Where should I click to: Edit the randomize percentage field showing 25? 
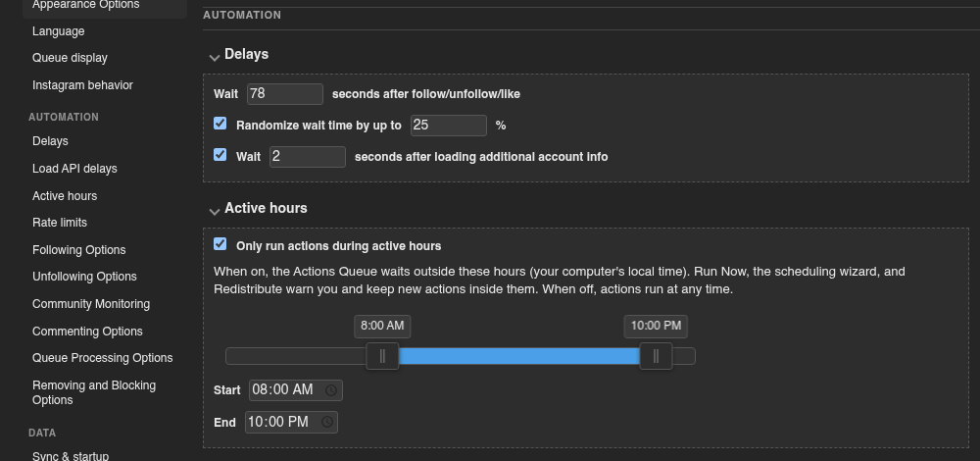point(449,126)
